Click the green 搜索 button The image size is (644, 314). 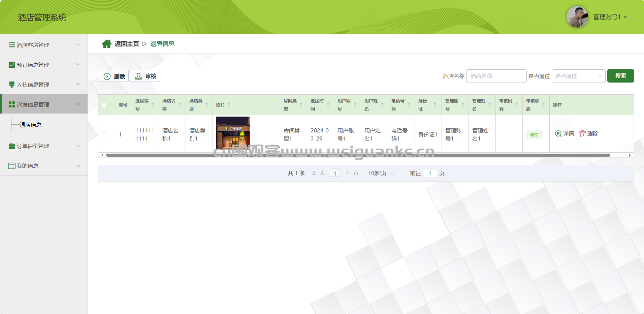(x=620, y=76)
